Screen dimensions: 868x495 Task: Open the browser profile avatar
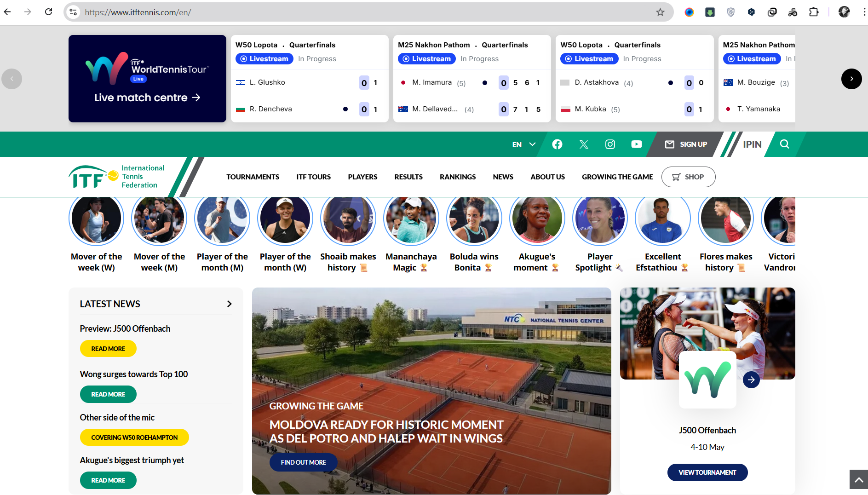coord(844,12)
